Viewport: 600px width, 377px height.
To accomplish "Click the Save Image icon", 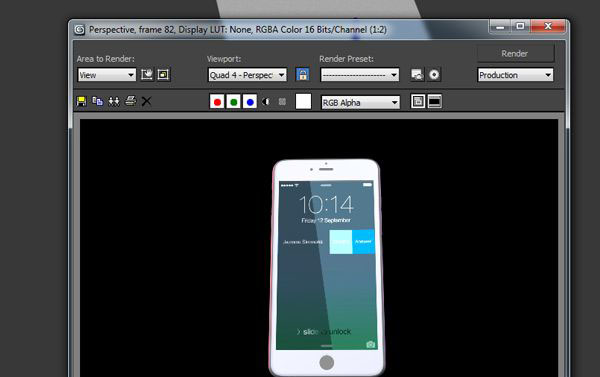I will pyautogui.click(x=81, y=101).
